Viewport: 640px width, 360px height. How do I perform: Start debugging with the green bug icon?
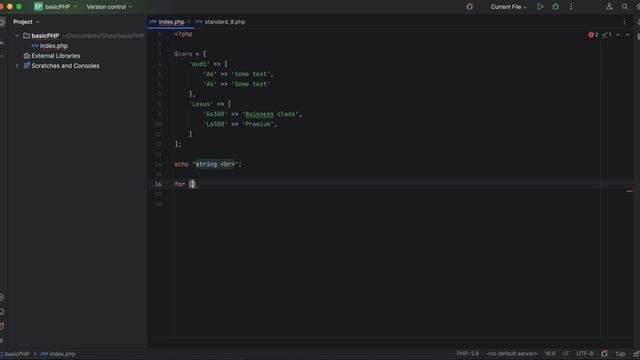pos(556,7)
